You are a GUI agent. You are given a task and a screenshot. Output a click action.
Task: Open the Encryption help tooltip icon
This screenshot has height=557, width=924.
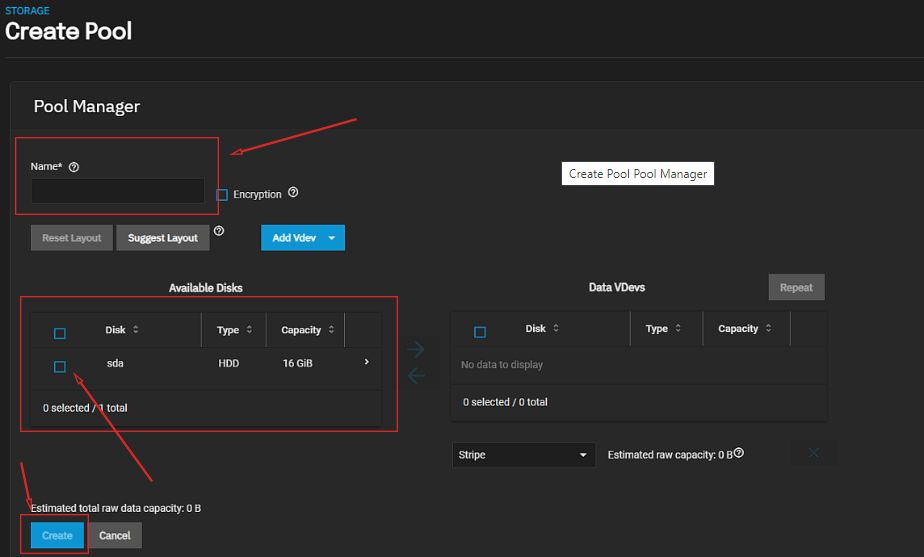(x=293, y=193)
